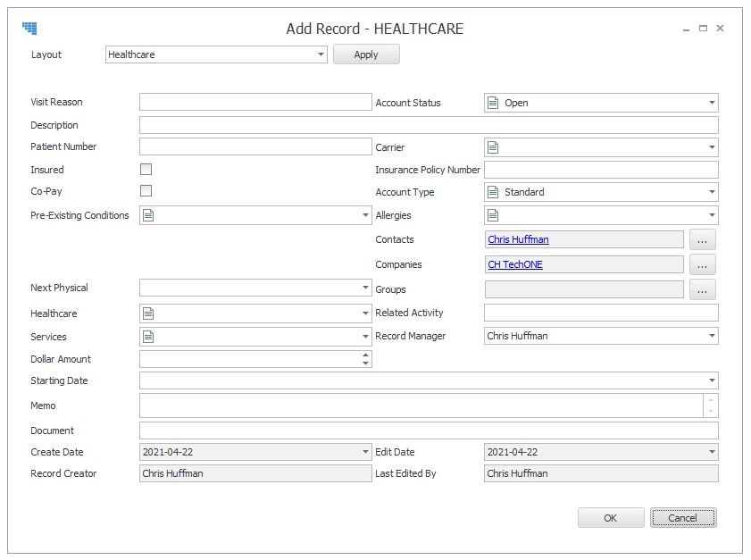This screenshot has width=751, height=560.
Task: Click the Pre-Existing Conditions document icon
Action: [148, 215]
